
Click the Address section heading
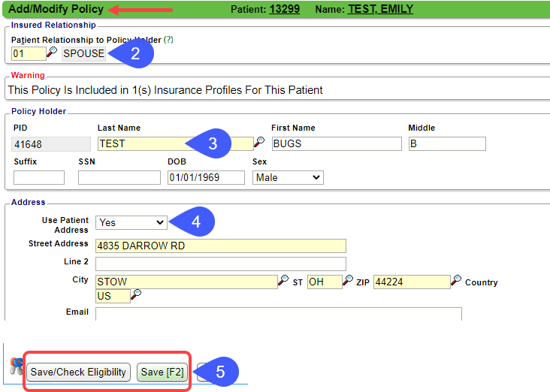[x=28, y=202]
